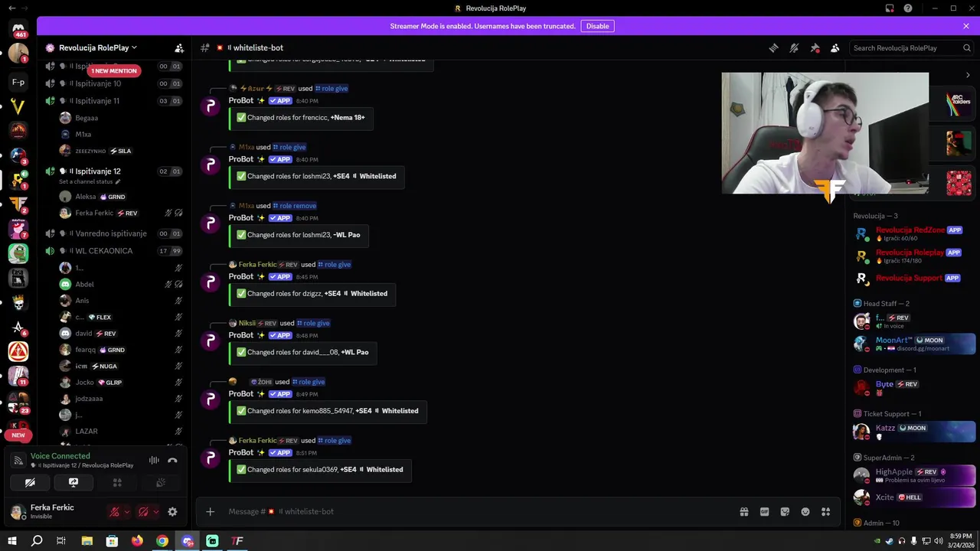980x551 pixels.
Task: Open HighApple member in SuperAdmin
Action: point(914,475)
